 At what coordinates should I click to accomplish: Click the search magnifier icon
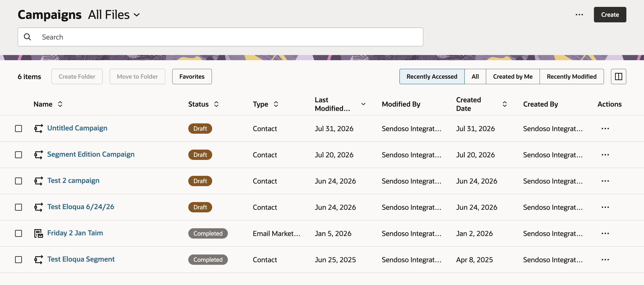tap(27, 37)
